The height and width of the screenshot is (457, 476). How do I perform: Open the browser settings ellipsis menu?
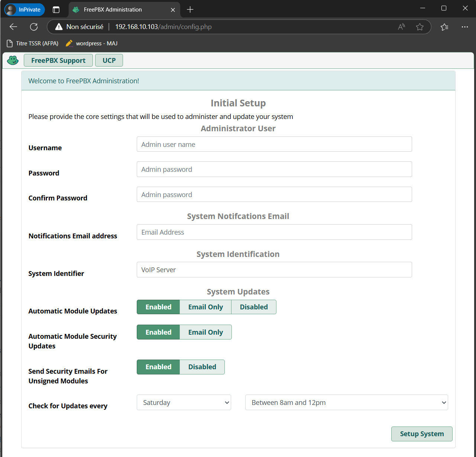[x=464, y=27]
